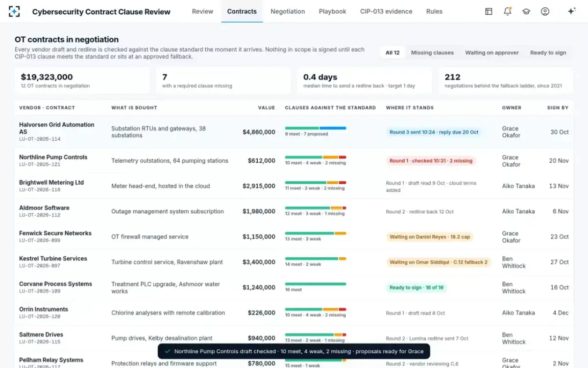This screenshot has width=588, height=368.
Task: Click 'Outage management system subscription' text
Action: tap(168, 211)
